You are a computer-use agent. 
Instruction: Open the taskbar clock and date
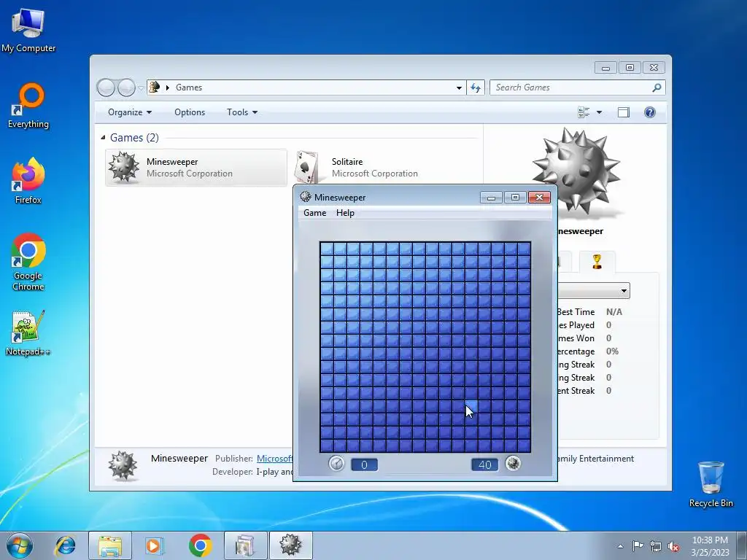tap(710, 546)
